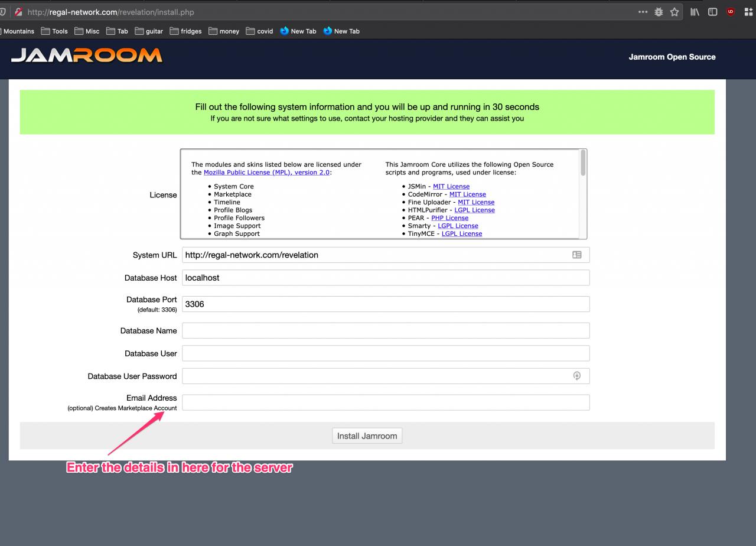Open the LGPL License link for HTMLPurifier
The image size is (756, 546).
point(474,210)
